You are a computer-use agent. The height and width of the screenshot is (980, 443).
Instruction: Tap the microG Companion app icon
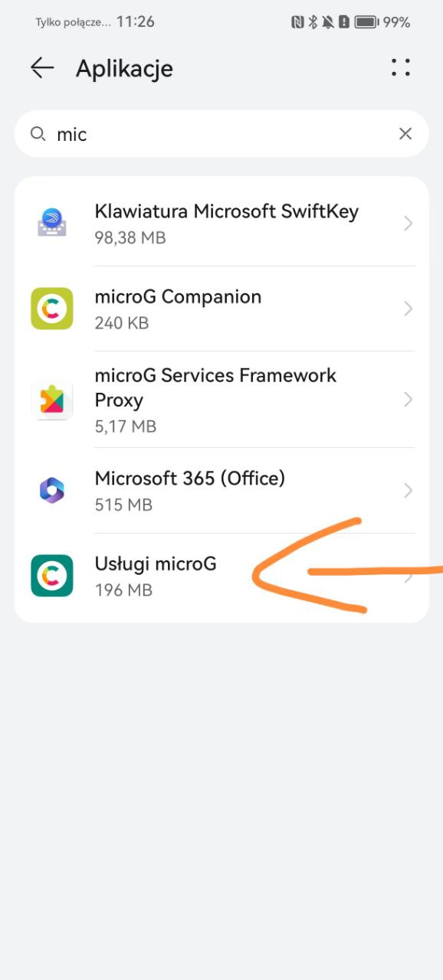point(52,309)
